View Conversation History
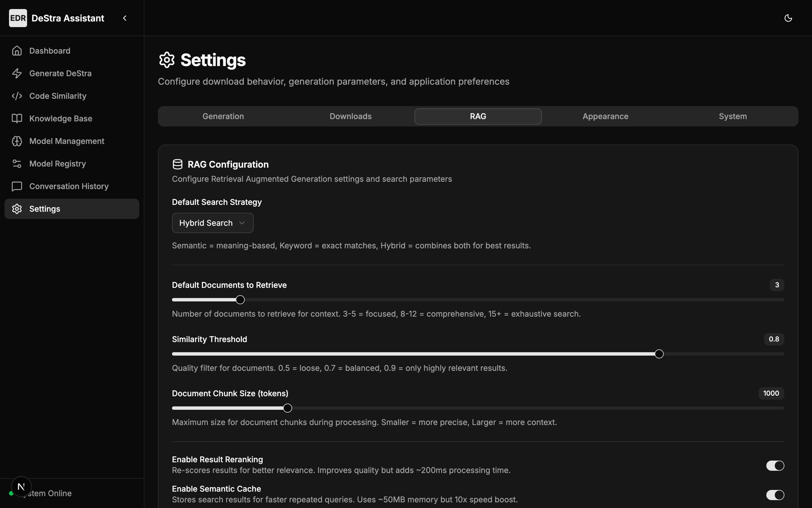This screenshot has width=812, height=508. [72, 186]
